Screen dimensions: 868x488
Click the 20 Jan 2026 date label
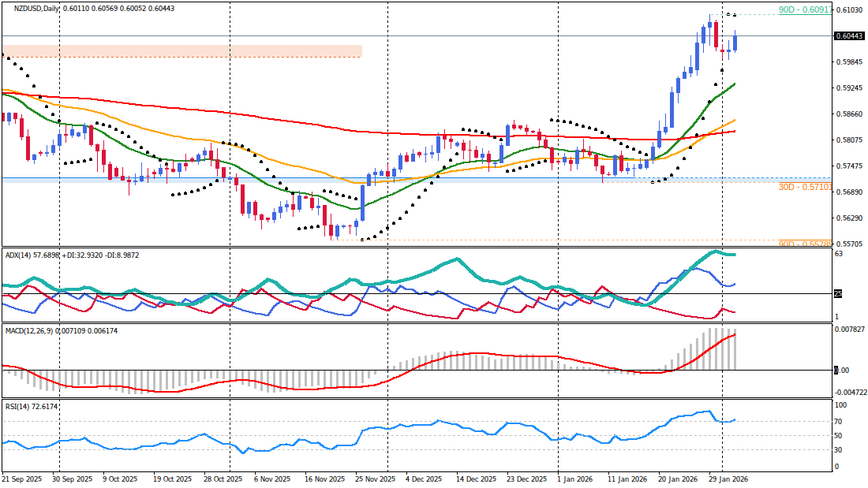[x=678, y=479]
